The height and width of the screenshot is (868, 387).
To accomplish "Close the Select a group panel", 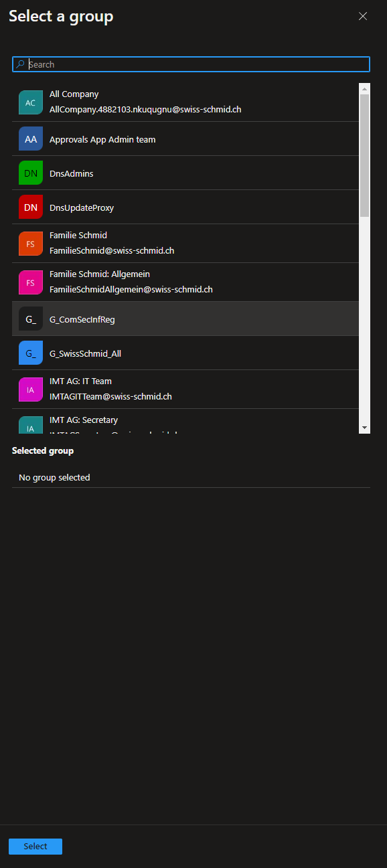I will point(363,16).
